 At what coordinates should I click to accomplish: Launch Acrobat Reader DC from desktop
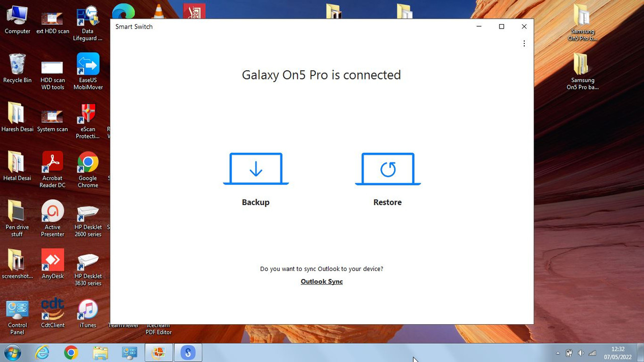point(52,169)
